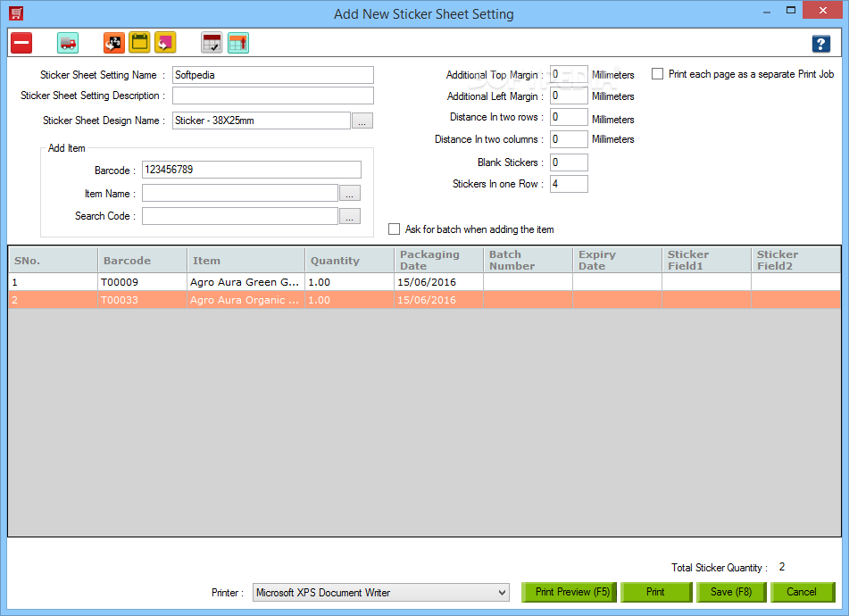Click the Additional Left Margin field
Image resolution: width=849 pixels, height=616 pixels.
click(x=569, y=96)
